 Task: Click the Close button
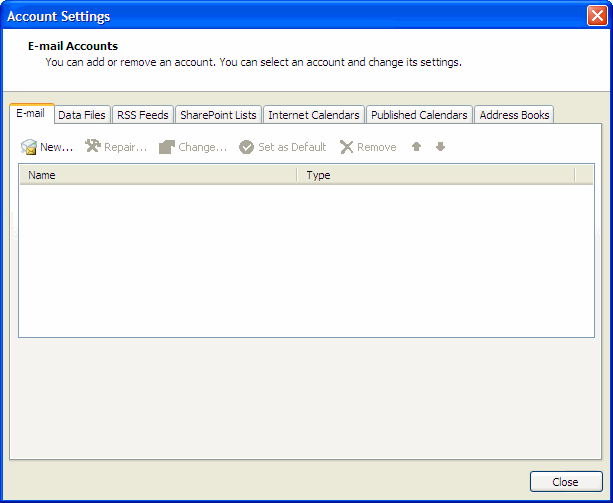tap(566, 482)
